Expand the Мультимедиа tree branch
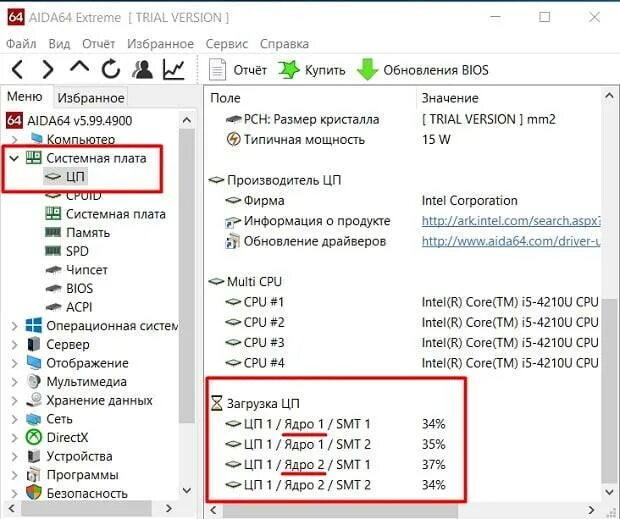 click(14, 381)
